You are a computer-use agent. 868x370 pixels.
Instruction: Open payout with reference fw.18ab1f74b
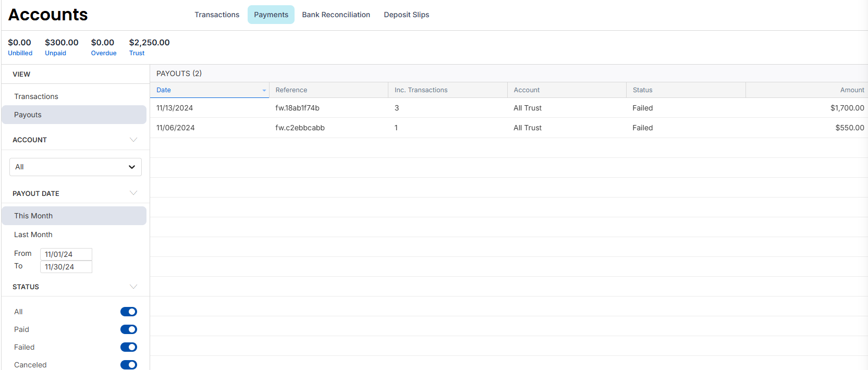(297, 108)
